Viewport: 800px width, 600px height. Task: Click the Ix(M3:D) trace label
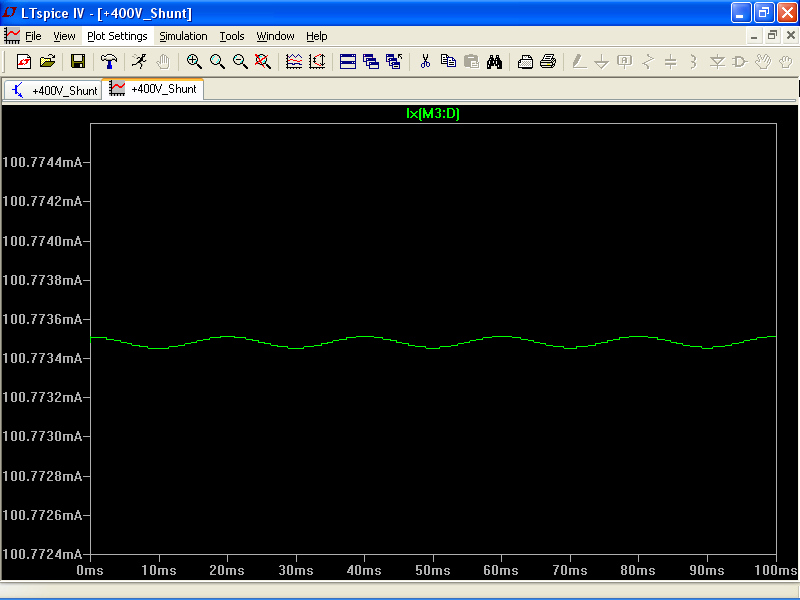coord(433,113)
